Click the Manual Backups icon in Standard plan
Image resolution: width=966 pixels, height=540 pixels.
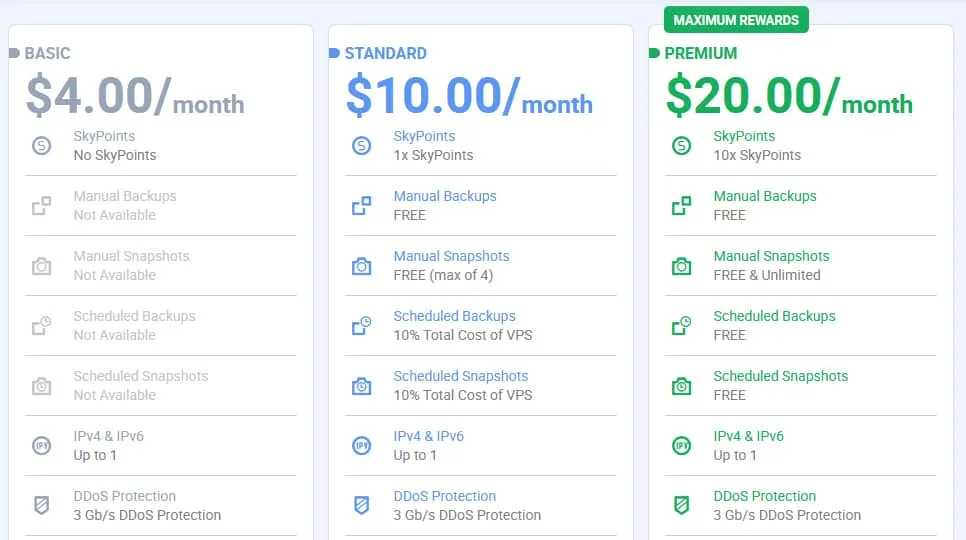(x=362, y=206)
